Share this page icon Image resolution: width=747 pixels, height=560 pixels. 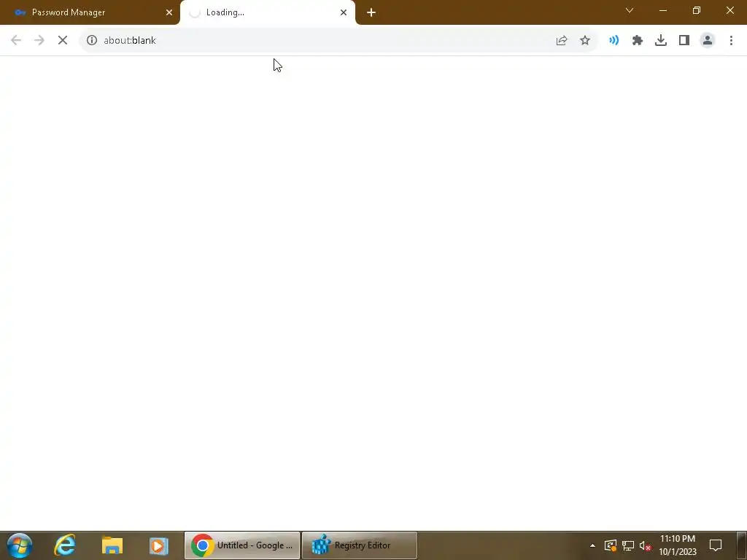click(x=562, y=41)
